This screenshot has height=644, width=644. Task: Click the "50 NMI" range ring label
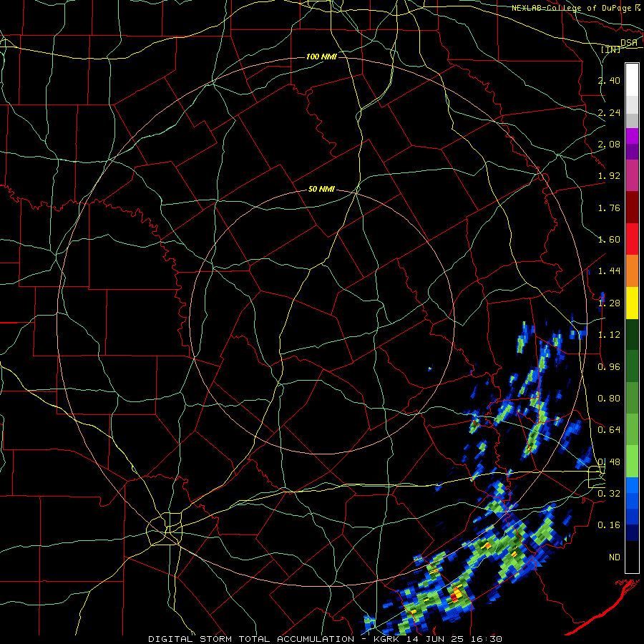tap(321, 190)
